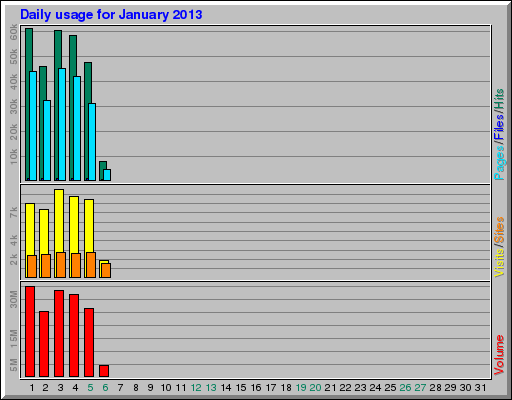Click the '30k' axis label

(13, 107)
